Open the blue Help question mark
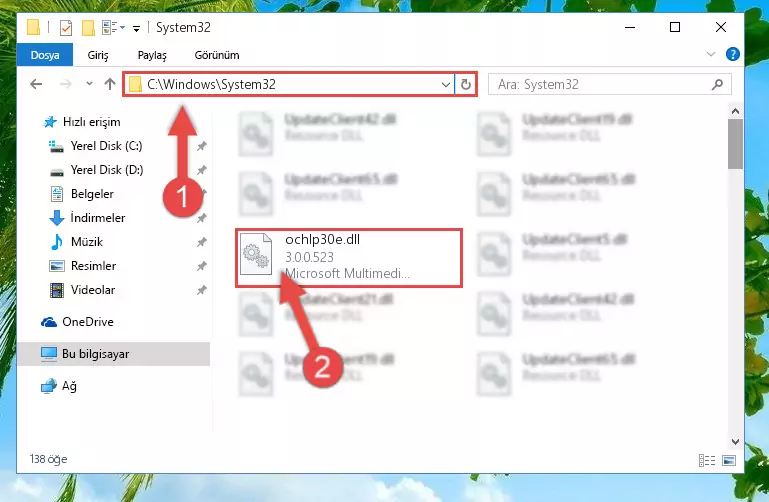 tap(733, 54)
